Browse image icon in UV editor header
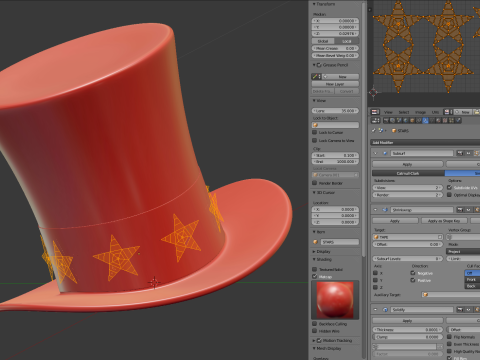 447,112
